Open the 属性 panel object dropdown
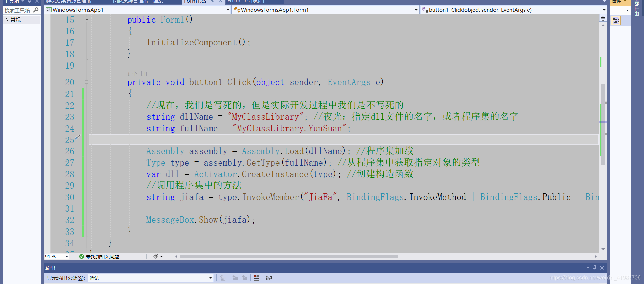Viewport: 644px width, 284px height. pos(628,10)
